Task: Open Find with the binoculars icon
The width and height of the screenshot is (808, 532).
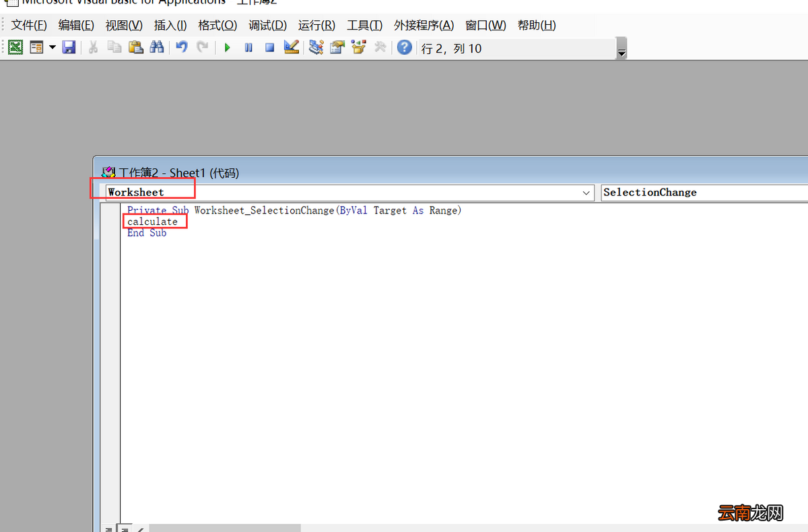Action: [157, 47]
